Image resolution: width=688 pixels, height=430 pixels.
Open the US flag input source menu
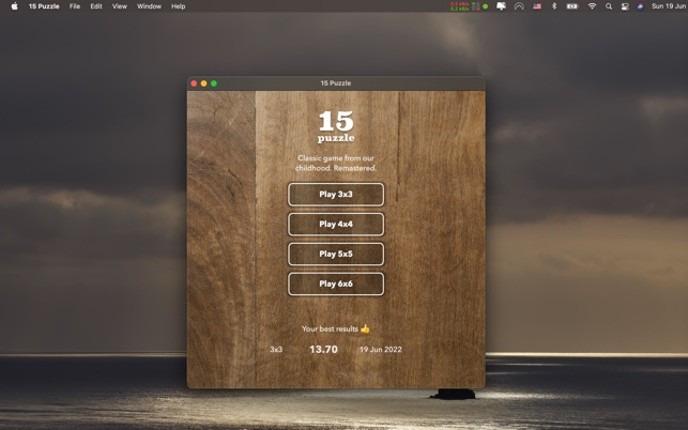point(537,6)
